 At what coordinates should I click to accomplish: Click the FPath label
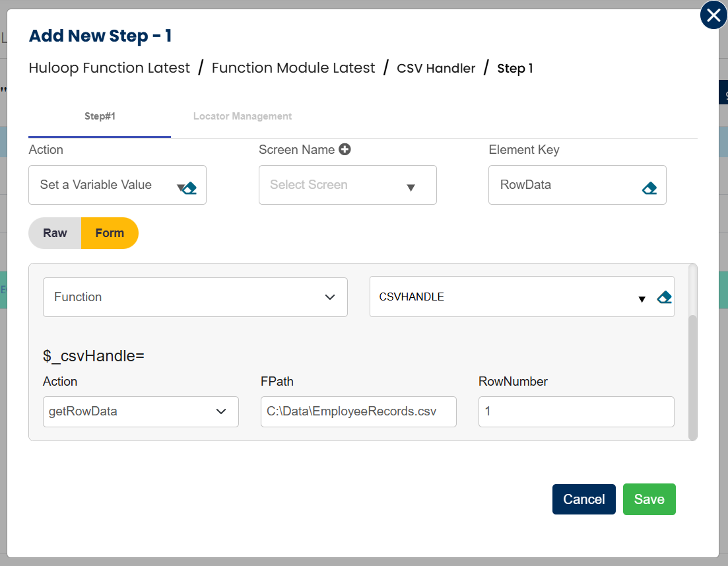[277, 382]
